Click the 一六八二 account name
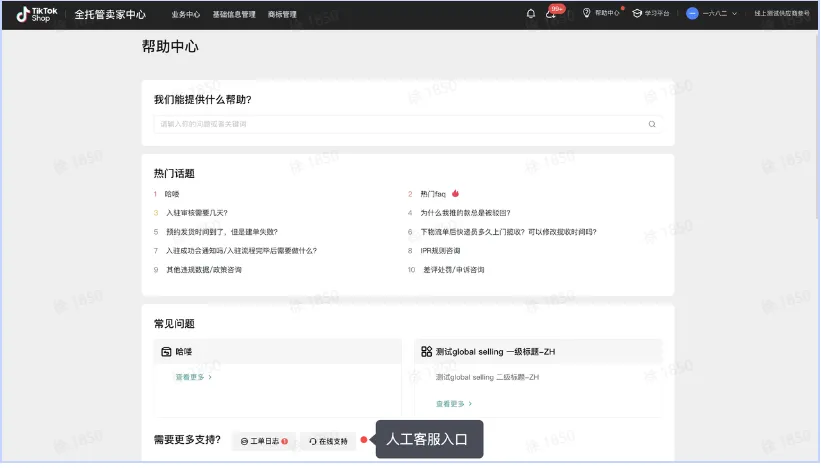 coord(715,14)
